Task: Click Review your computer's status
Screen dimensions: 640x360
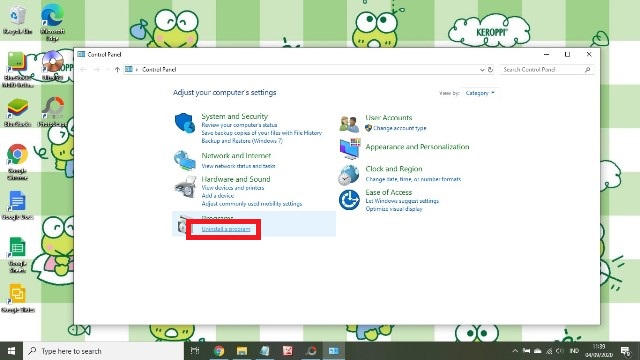Action: pos(239,125)
